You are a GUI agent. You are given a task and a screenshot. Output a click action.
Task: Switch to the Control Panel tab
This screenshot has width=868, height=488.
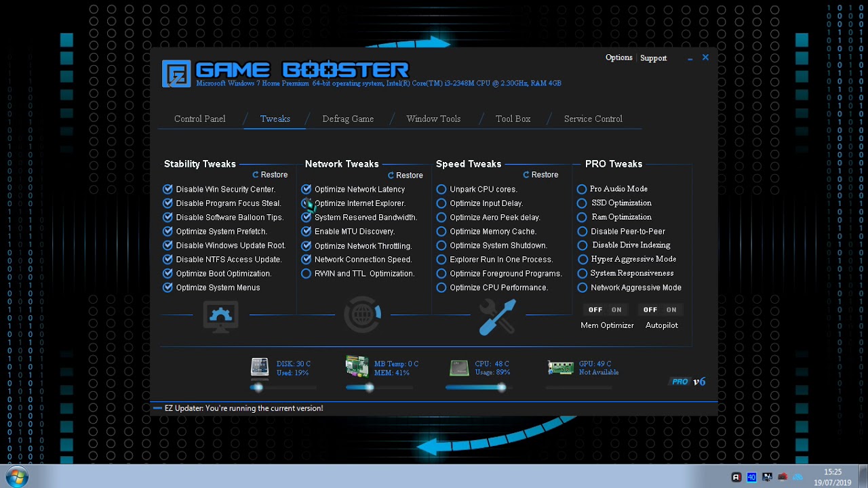(200, 119)
